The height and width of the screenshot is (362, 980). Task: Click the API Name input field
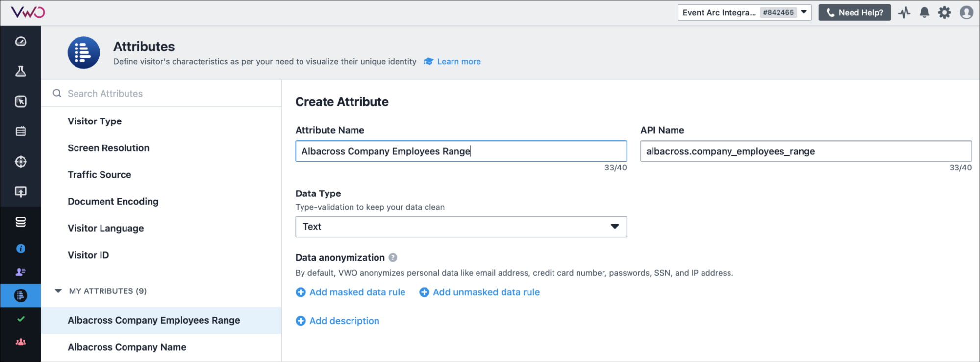click(805, 151)
